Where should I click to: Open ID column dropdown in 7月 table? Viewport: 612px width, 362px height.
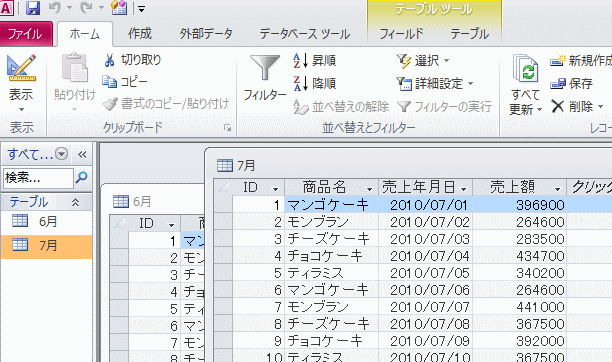click(x=275, y=189)
